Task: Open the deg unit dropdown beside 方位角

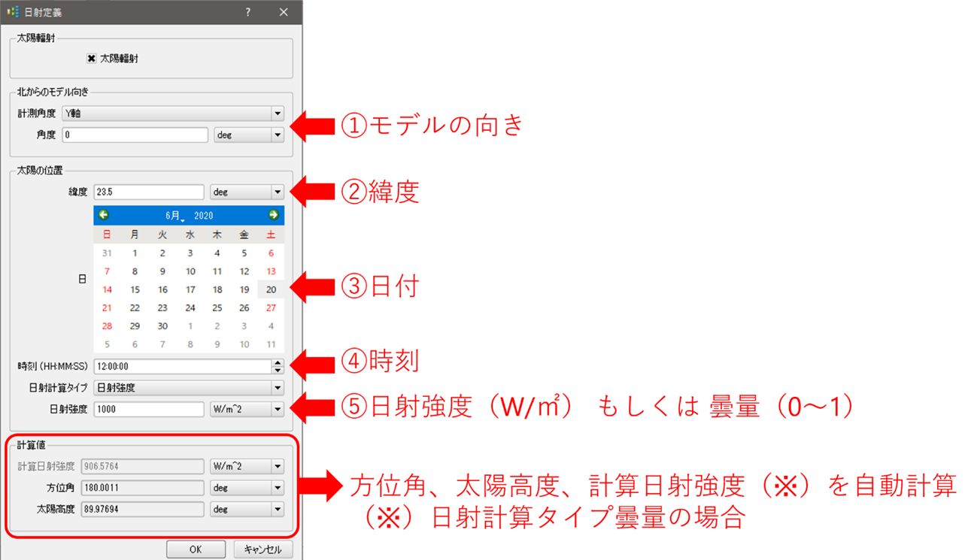Action: click(278, 486)
